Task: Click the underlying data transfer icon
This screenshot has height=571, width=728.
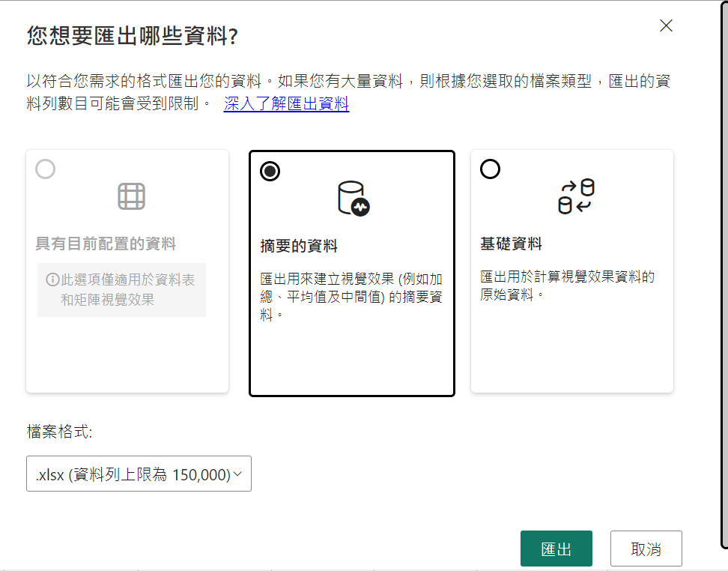Action: pyautogui.click(x=576, y=196)
